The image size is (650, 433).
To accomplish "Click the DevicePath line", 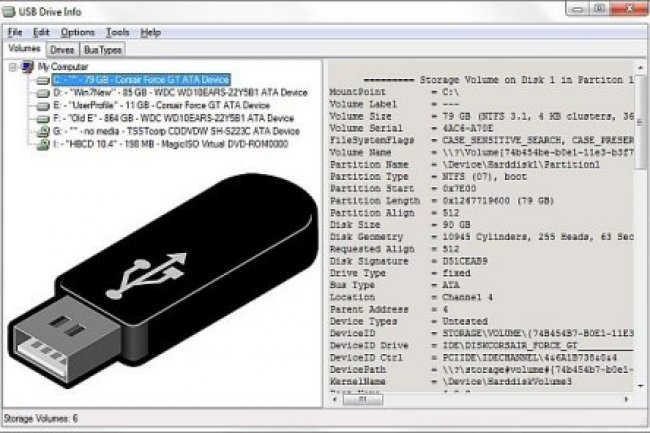I will point(481,370).
